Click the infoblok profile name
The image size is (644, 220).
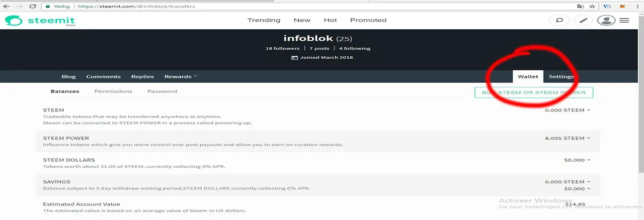(308, 38)
